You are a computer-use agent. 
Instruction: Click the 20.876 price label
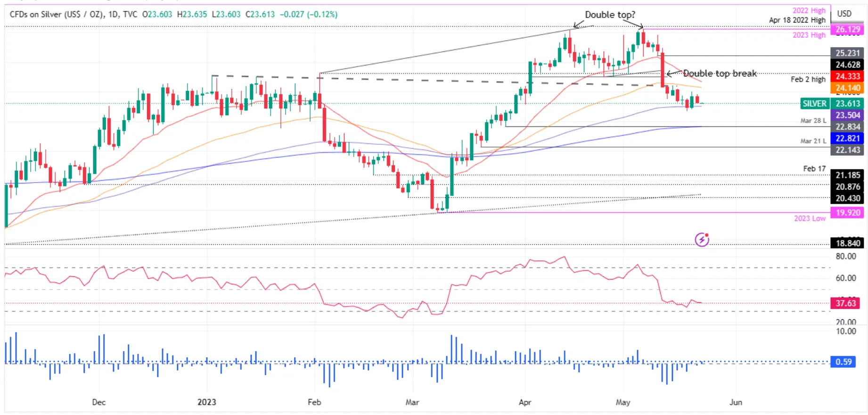[847, 187]
